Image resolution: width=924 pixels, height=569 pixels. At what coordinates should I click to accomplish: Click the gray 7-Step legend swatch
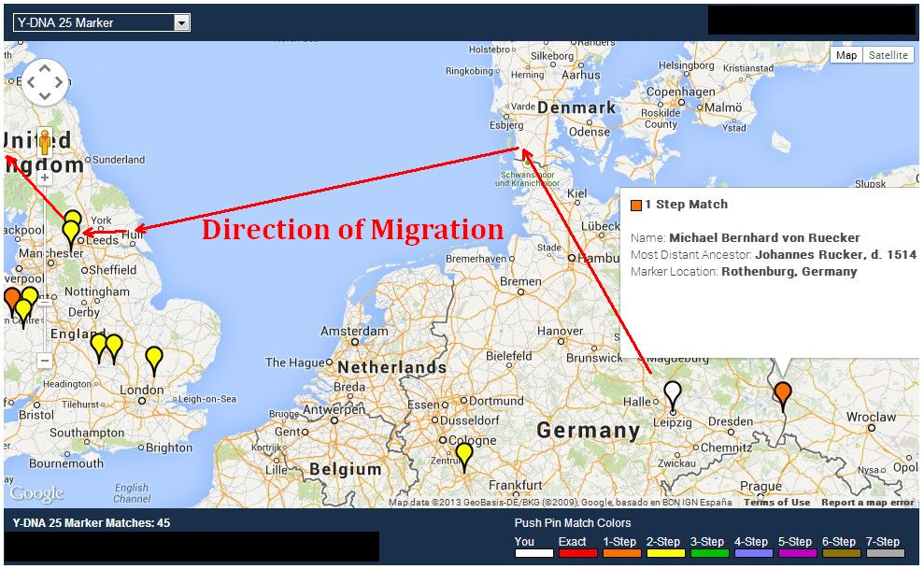pyautogui.click(x=885, y=553)
